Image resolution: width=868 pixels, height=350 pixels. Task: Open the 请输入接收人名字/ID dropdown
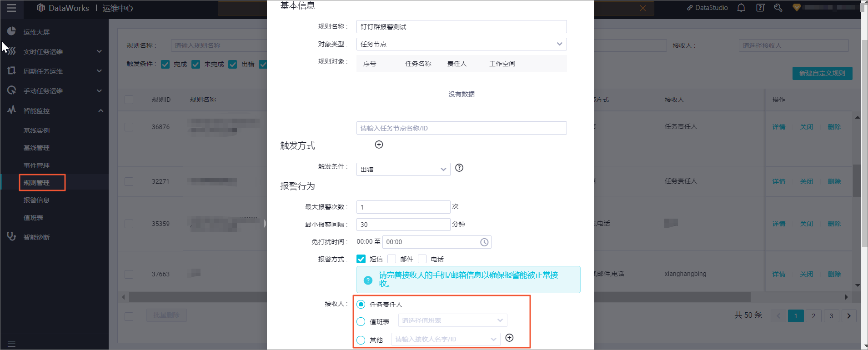446,339
